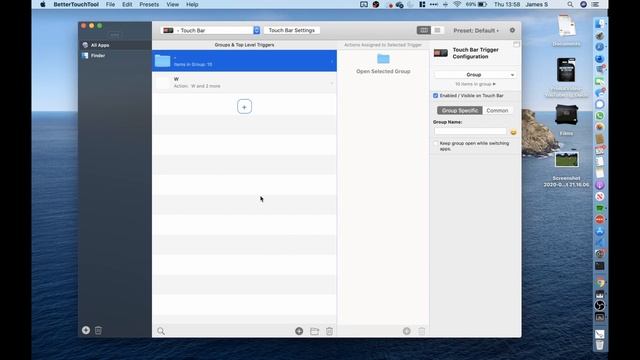Open the Presets menu
The width and height of the screenshot is (640, 360).
(x=149, y=4)
